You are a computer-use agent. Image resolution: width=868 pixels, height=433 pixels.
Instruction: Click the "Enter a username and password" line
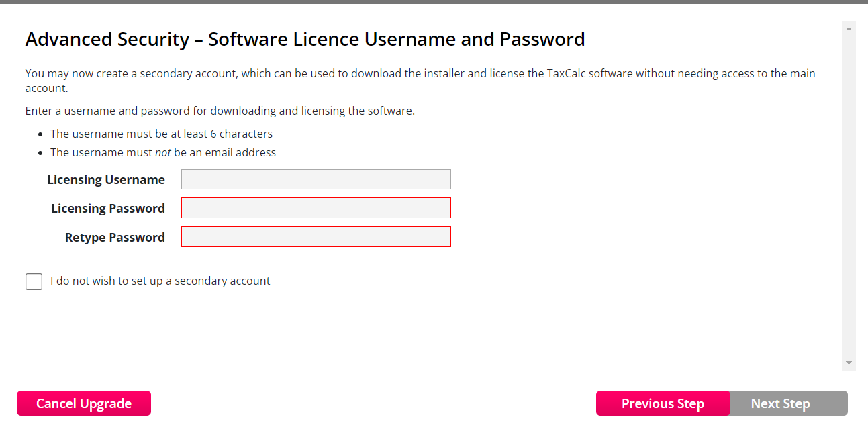(220, 111)
